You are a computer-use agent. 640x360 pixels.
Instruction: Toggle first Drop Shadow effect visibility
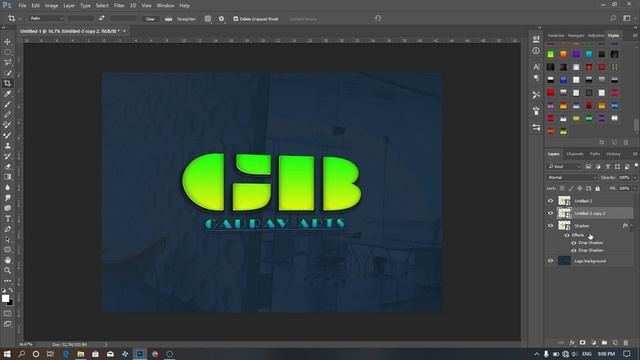click(x=574, y=243)
